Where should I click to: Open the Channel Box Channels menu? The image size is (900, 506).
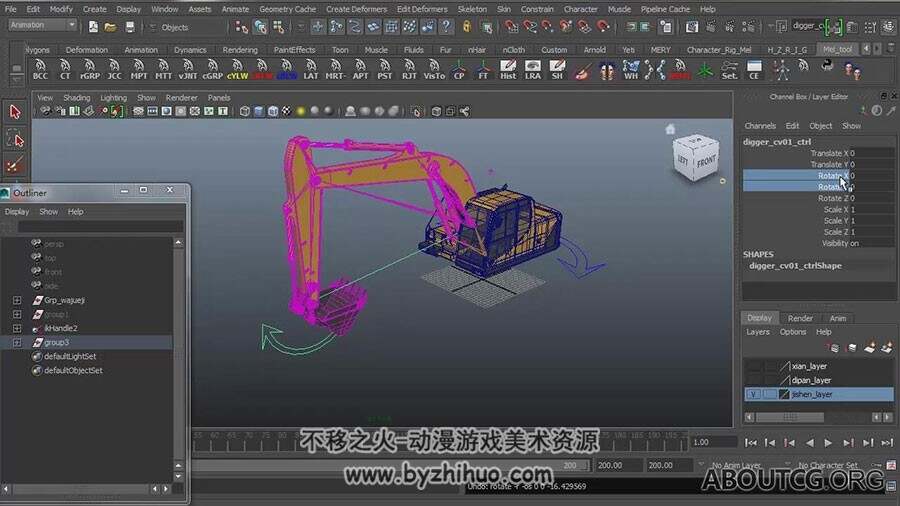click(760, 126)
